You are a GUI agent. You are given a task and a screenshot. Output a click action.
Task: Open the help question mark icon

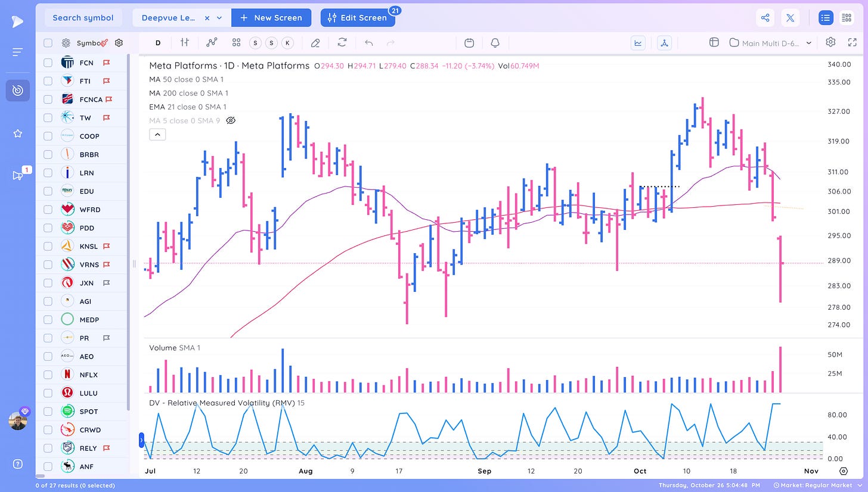(17, 464)
